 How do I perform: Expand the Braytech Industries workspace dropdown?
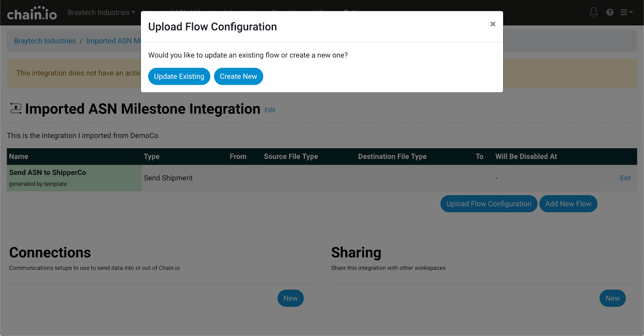pyautogui.click(x=101, y=12)
